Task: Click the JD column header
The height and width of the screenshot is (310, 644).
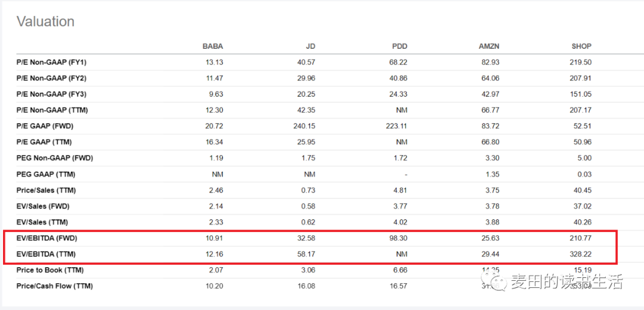Action: [311, 46]
